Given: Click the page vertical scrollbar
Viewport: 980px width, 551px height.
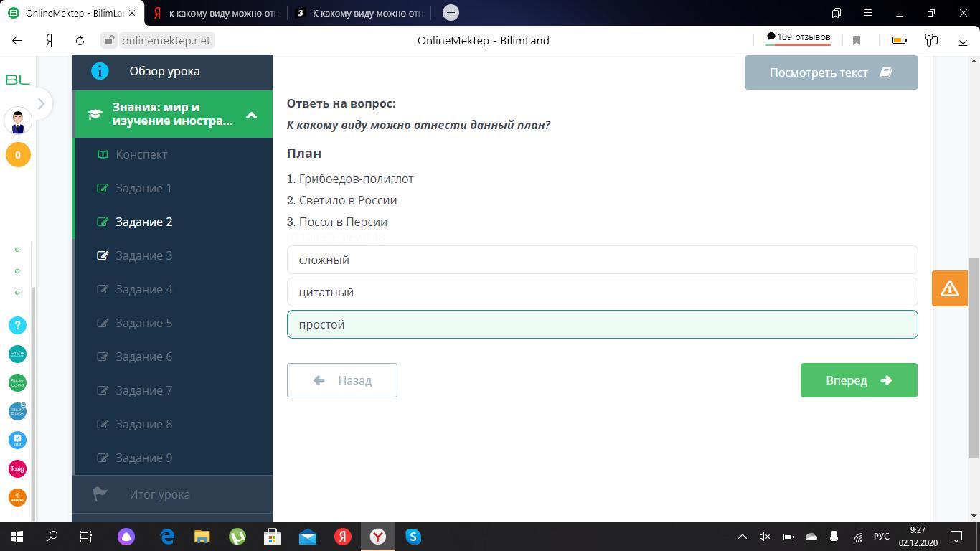Looking at the screenshot, I should (x=974, y=359).
